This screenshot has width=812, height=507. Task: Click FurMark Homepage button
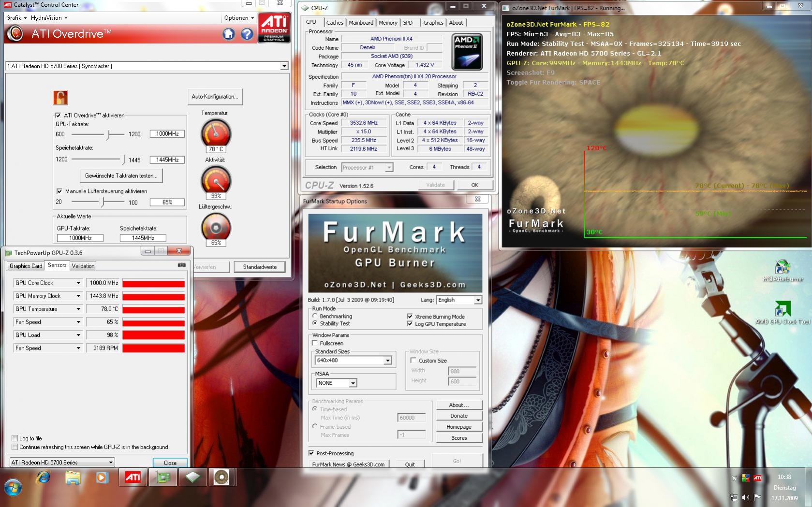pyautogui.click(x=459, y=427)
